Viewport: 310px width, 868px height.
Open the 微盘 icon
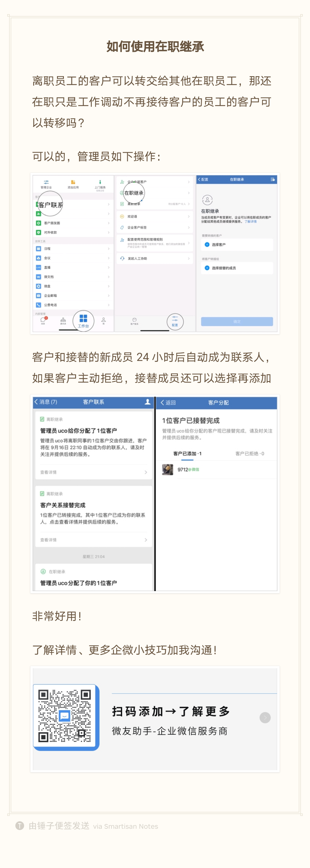[39, 286]
